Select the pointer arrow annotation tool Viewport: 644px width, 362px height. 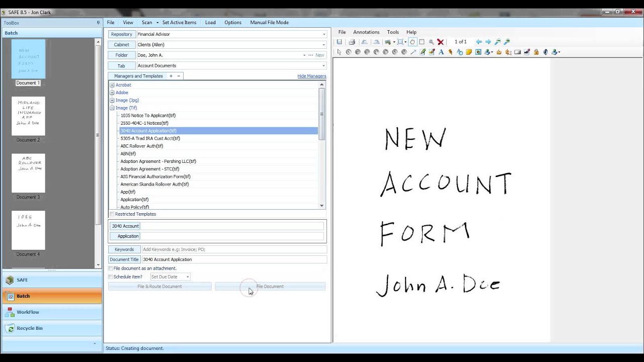tap(339, 52)
